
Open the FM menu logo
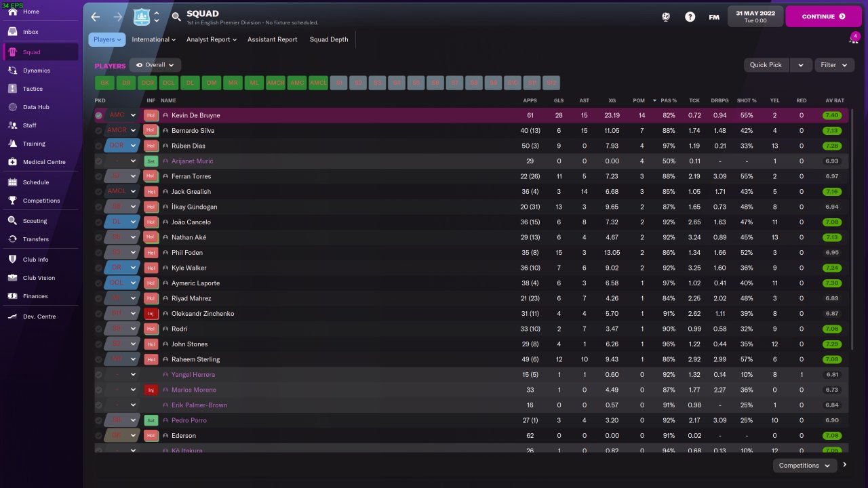point(714,17)
